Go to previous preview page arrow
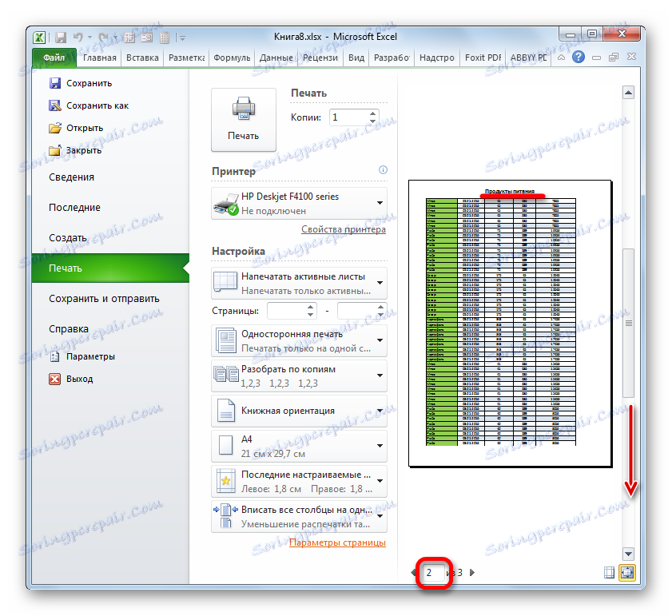The image size is (672, 616). tap(413, 572)
